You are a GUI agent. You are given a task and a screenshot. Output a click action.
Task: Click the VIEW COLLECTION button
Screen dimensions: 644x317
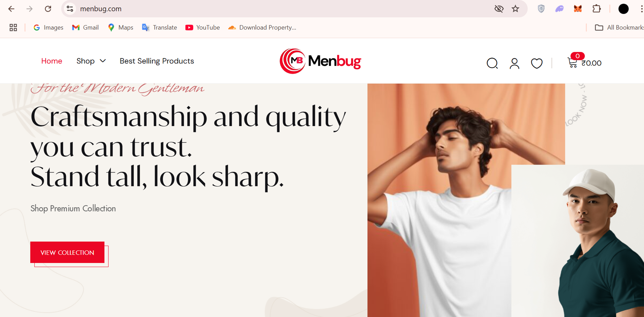[67, 252]
